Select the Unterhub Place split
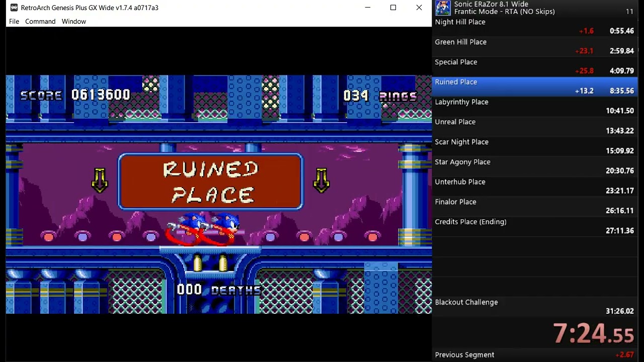 pos(534,187)
